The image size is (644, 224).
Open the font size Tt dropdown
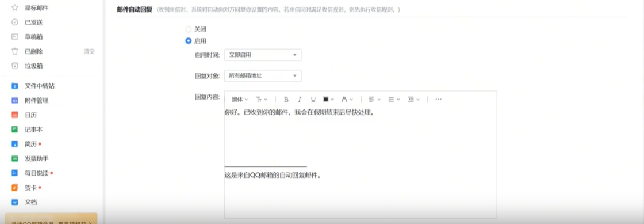tap(262, 100)
